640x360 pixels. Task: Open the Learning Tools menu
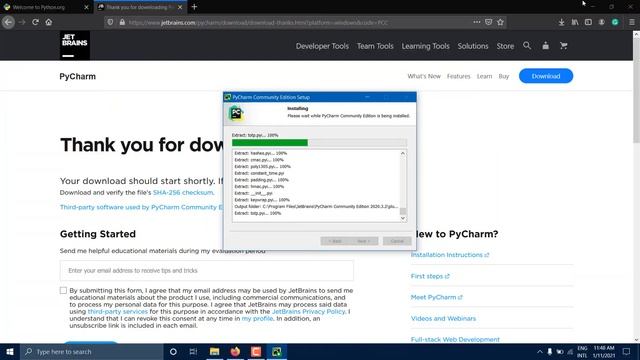[x=425, y=46]
